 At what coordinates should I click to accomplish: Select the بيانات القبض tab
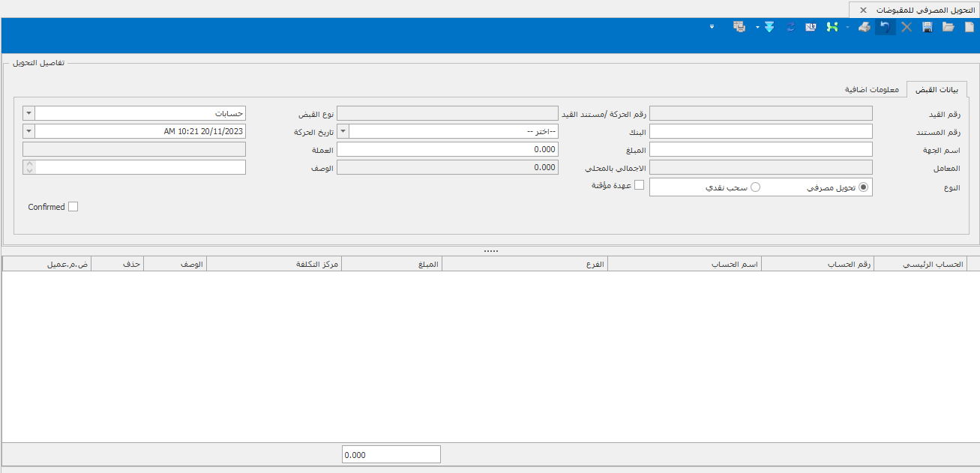(937, 89)
